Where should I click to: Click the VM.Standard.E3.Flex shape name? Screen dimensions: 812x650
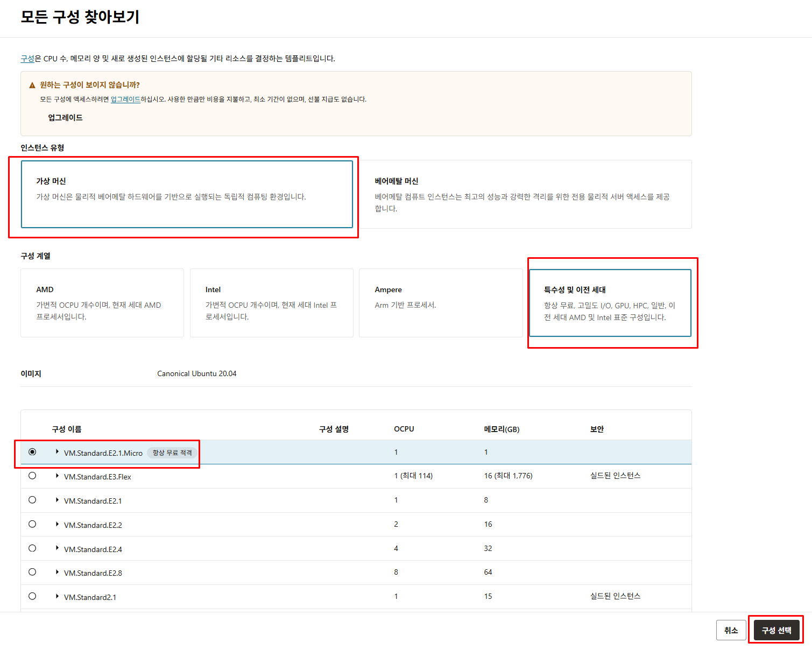97,477
